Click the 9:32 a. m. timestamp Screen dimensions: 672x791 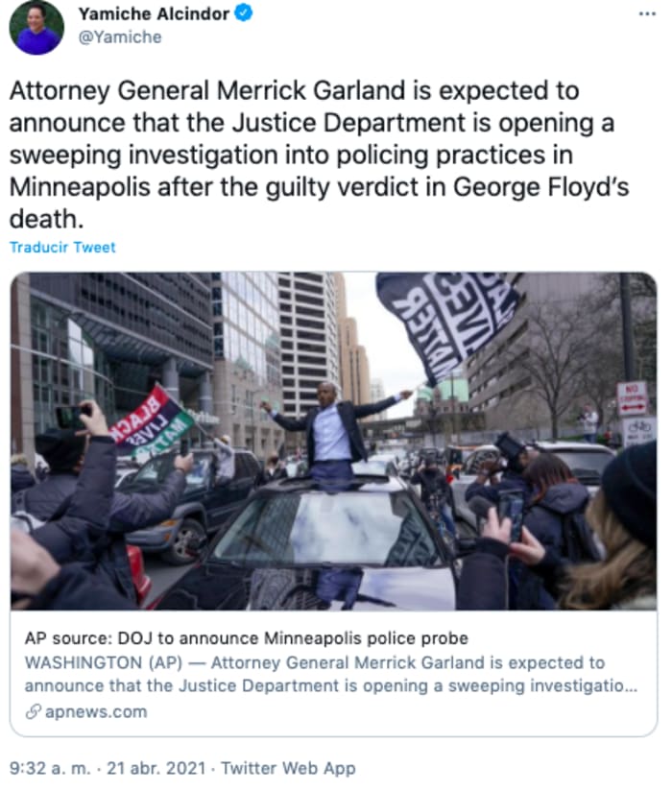[50, 768]
